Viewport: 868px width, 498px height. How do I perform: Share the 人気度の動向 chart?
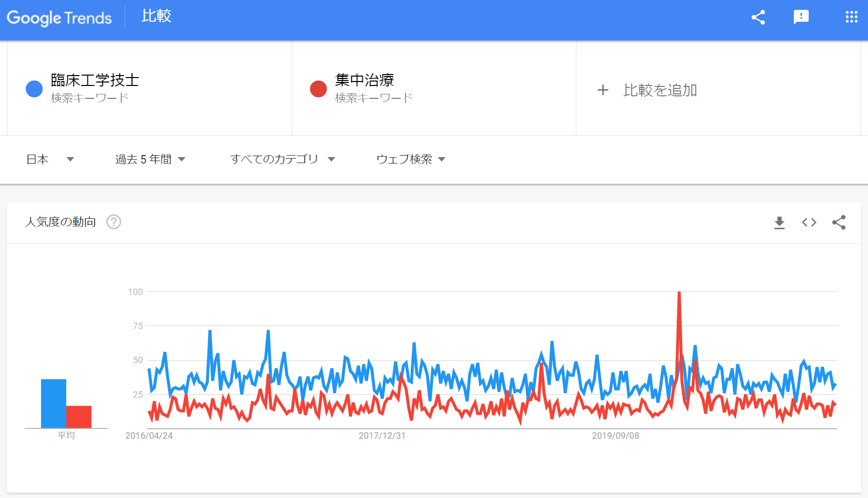click(839, 222)
